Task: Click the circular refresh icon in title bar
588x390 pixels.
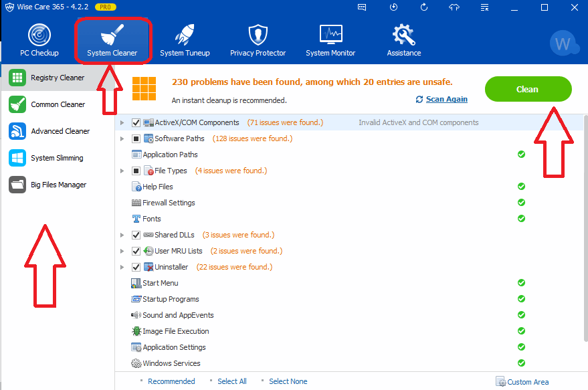Action: pyautogui.click(x=423, y=7)
